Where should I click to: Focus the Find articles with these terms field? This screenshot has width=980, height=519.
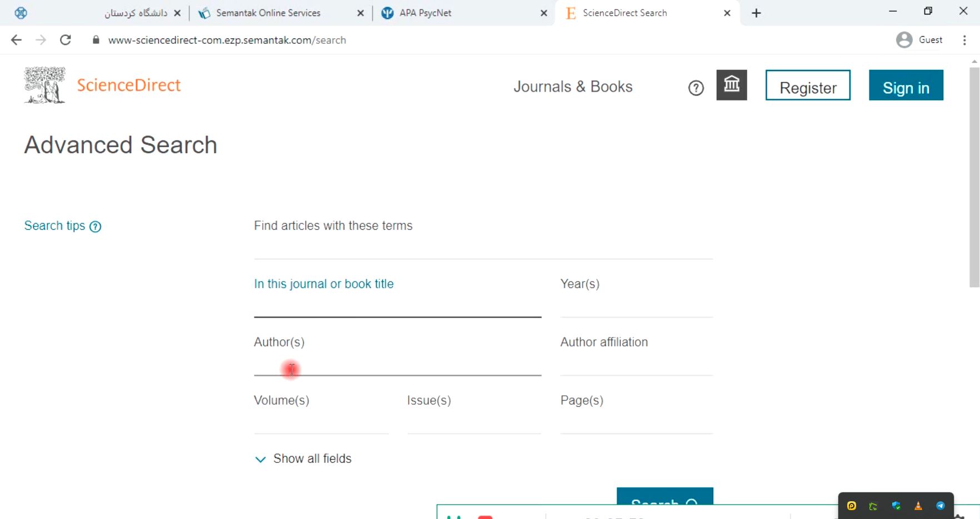[x=483, y=247]
